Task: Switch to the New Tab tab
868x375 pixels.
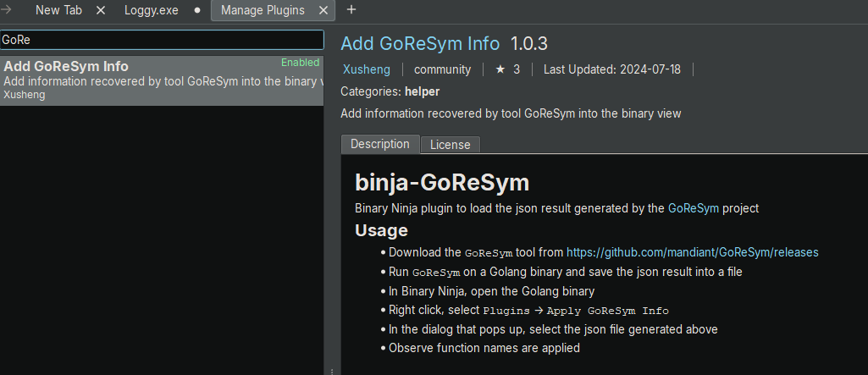Action: (58, 10)
